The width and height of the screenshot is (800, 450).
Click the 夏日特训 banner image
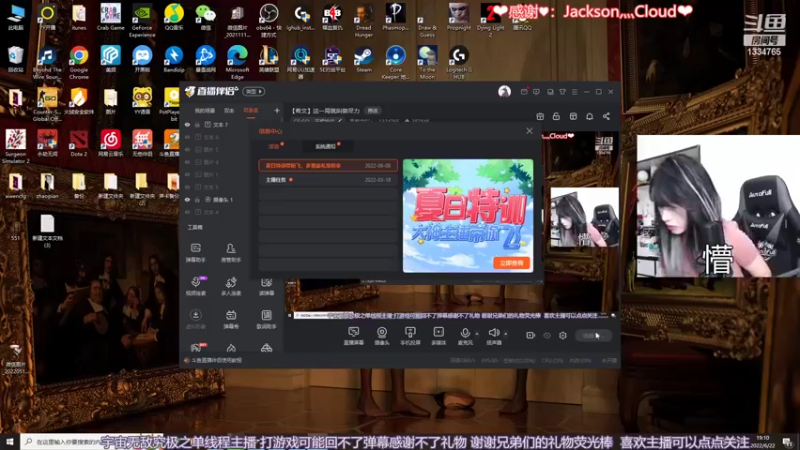468,216
